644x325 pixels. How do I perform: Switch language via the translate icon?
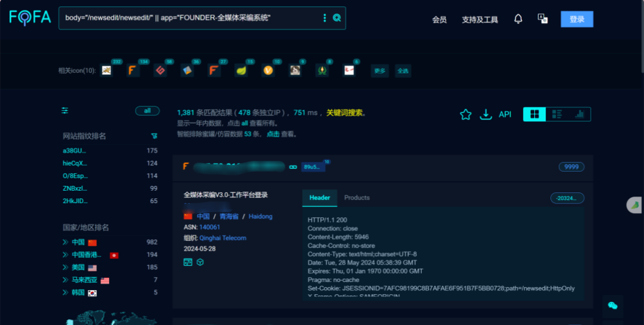[x=543, y=19]
